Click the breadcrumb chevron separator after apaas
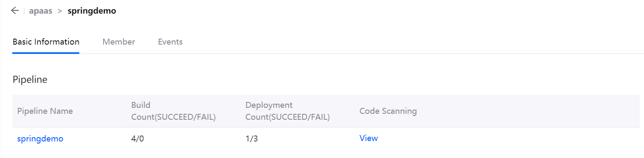 pyautogui.click(x=60, y=11)
